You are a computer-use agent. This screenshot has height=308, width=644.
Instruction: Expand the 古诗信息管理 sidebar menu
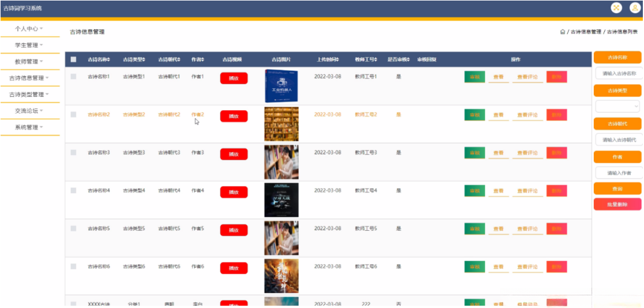pos(29,78)
